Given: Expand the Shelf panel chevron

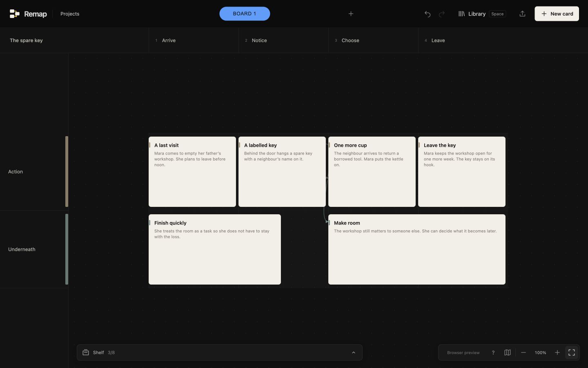Looking at the screenshot, I should pyautogui.click(x=354, y=352).
